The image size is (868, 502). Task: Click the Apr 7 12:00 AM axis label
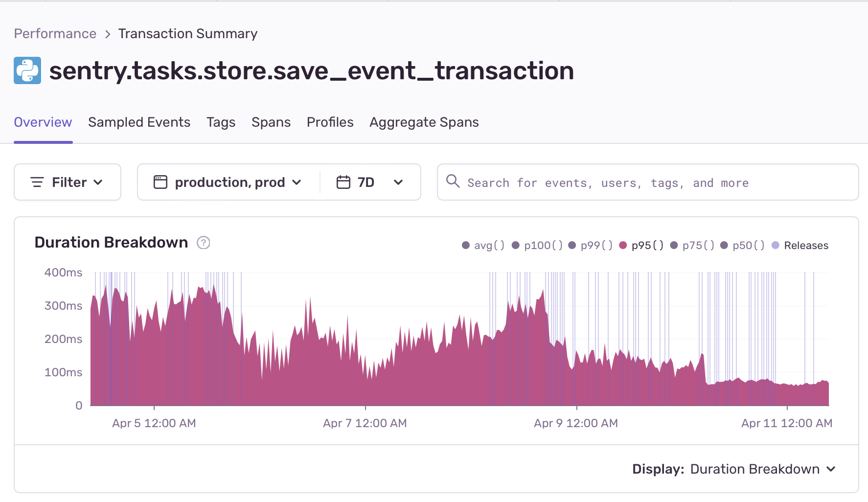[365, 423]
